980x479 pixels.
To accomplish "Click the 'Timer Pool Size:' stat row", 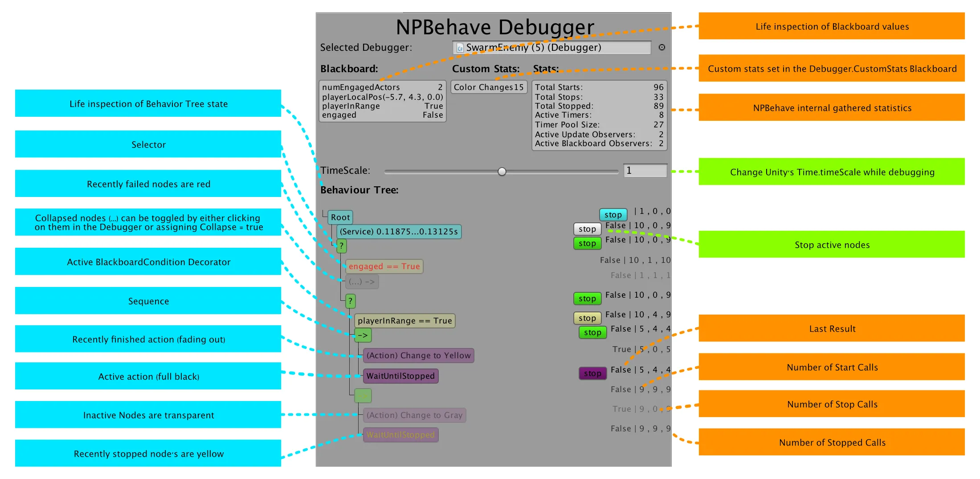I will tap(600, 125).
